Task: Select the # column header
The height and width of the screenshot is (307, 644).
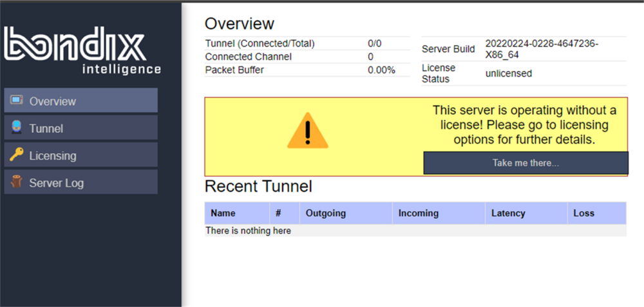Action: point(278,213)
